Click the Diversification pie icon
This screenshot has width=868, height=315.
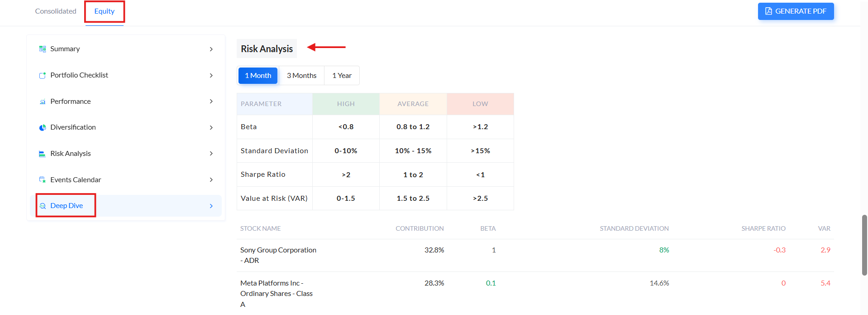click(43, 127)
